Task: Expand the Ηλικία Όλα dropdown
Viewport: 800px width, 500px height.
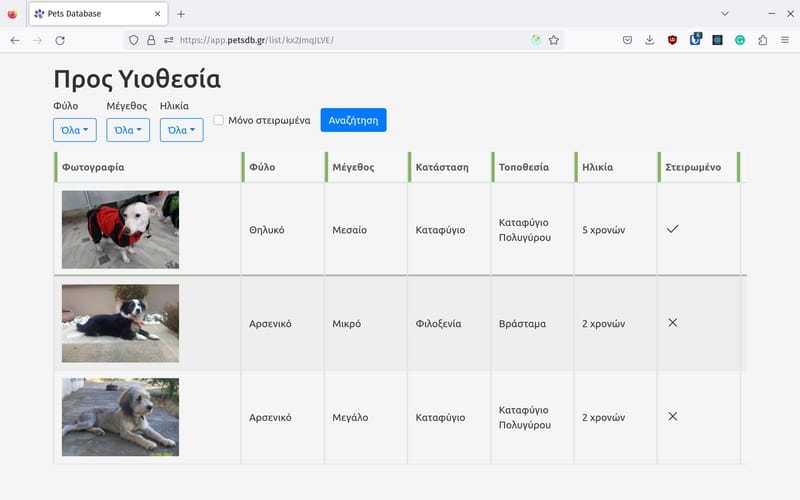Action: (x=182, y=130)
